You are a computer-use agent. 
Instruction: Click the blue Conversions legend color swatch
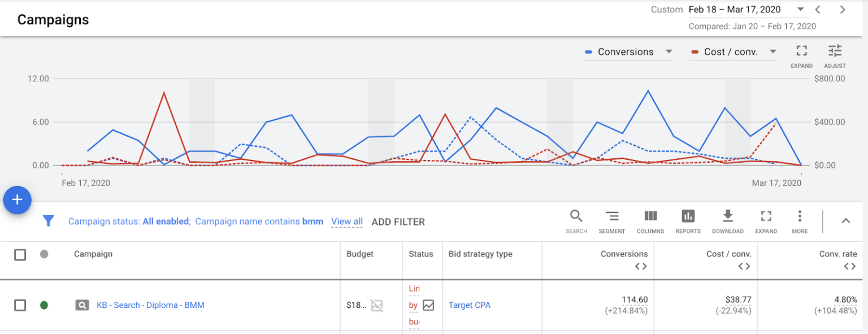pos(588,51)
